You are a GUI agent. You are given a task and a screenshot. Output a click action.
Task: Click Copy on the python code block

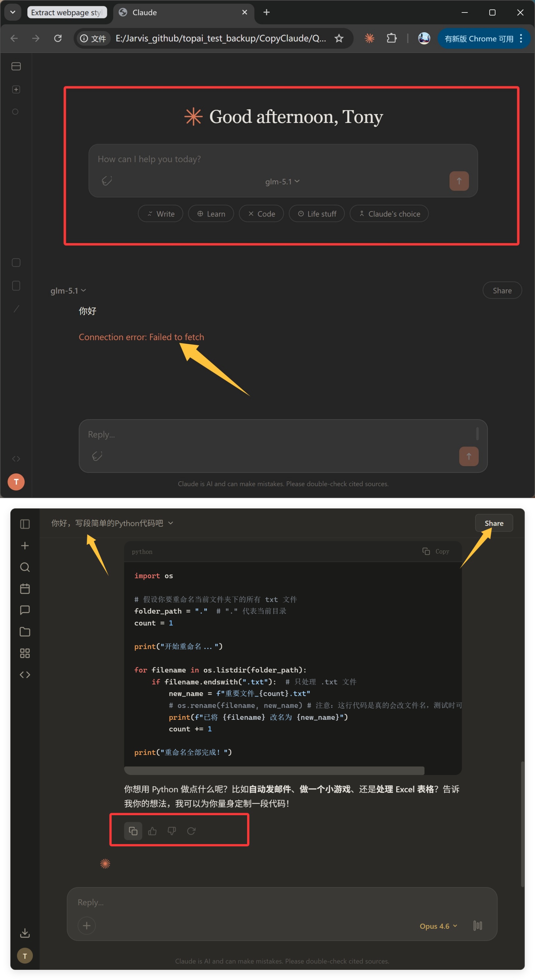click(x=436, y=552)
